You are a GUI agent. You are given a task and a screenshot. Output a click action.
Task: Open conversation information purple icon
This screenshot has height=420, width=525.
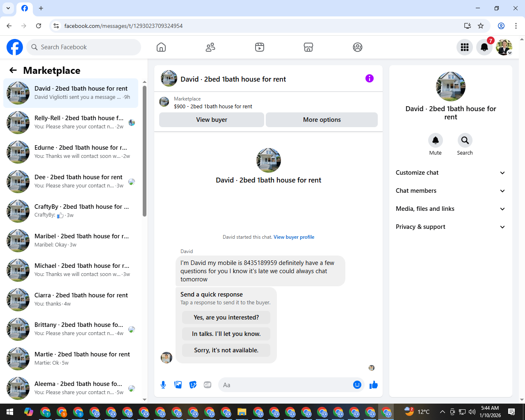point(370,78)
